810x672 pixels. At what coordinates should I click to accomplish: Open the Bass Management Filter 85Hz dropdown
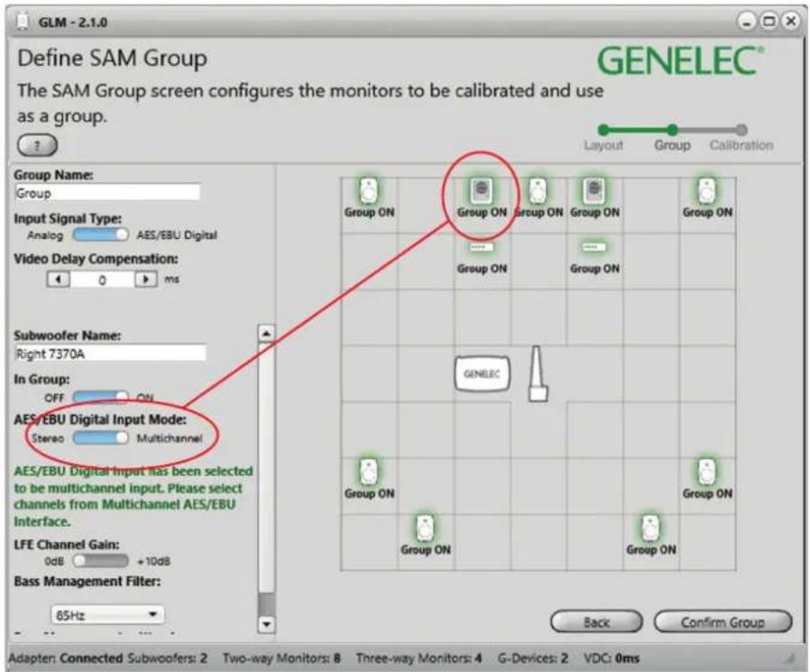click(x=107, y=614)
